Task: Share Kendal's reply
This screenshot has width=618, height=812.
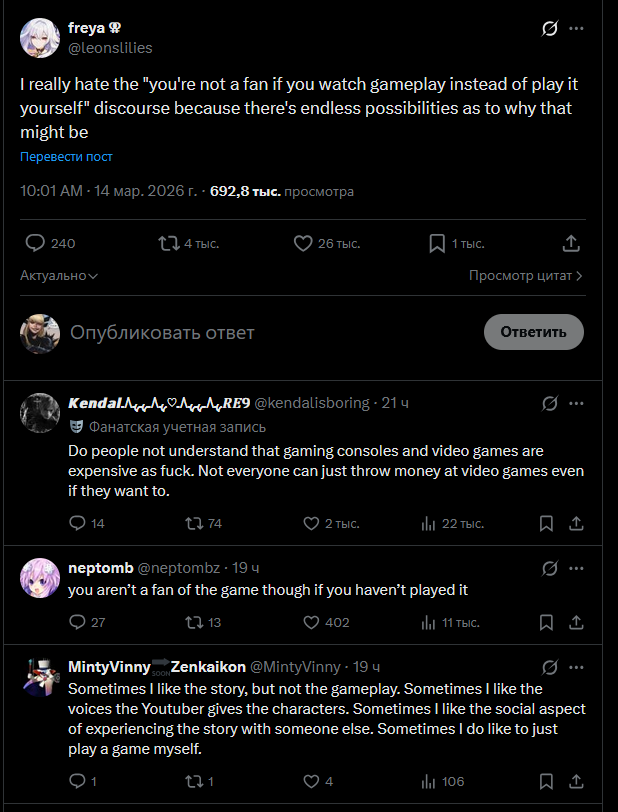Action: [576, 523]
